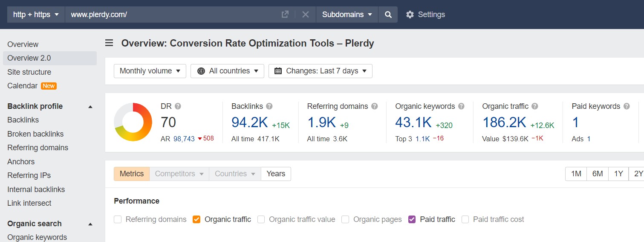Click Organic keywords help icon

(462, 106)
